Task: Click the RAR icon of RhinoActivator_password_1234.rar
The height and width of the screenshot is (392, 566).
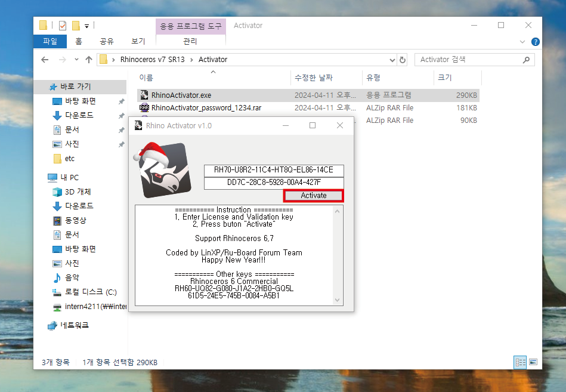Action: click(x=144, y=107)
